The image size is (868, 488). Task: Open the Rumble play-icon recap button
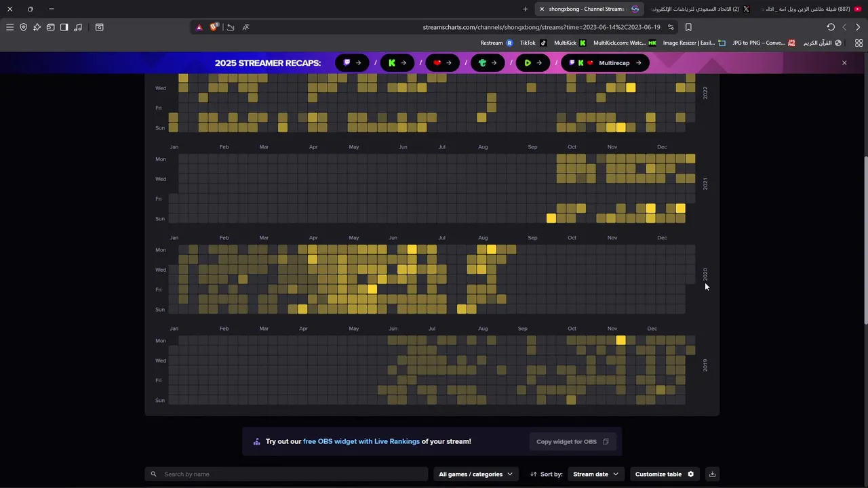click(x=533, y=63)
